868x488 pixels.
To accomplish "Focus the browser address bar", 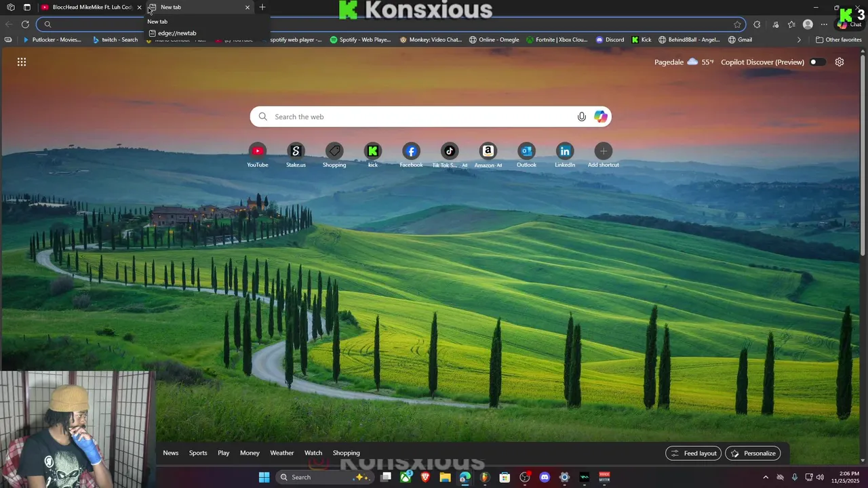I will point(391,24).
